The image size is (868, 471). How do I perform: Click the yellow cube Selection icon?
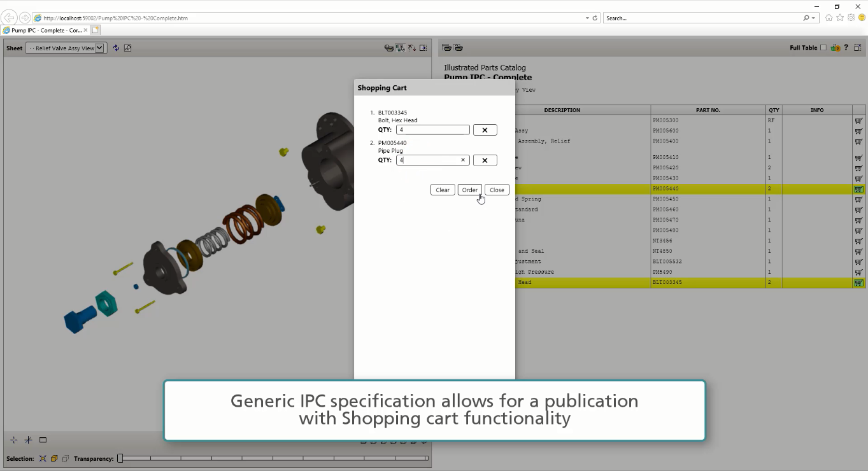pos(54,458)
